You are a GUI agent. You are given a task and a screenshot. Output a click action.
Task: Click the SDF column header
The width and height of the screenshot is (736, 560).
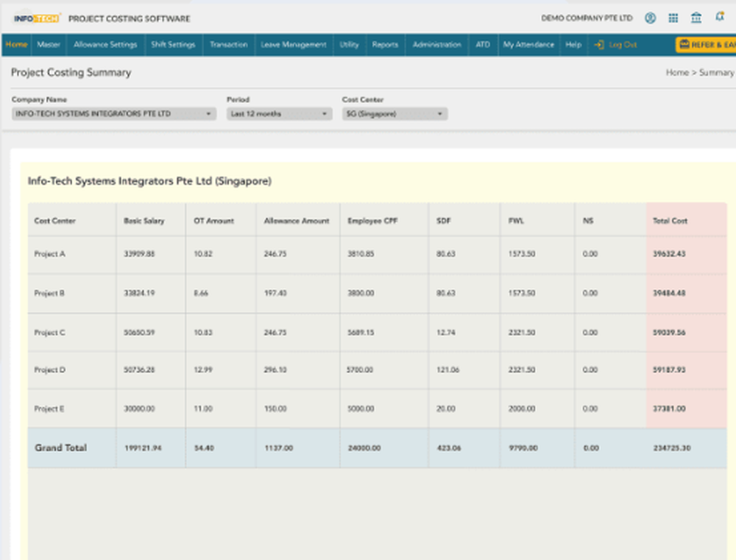(x=443, y=221)
